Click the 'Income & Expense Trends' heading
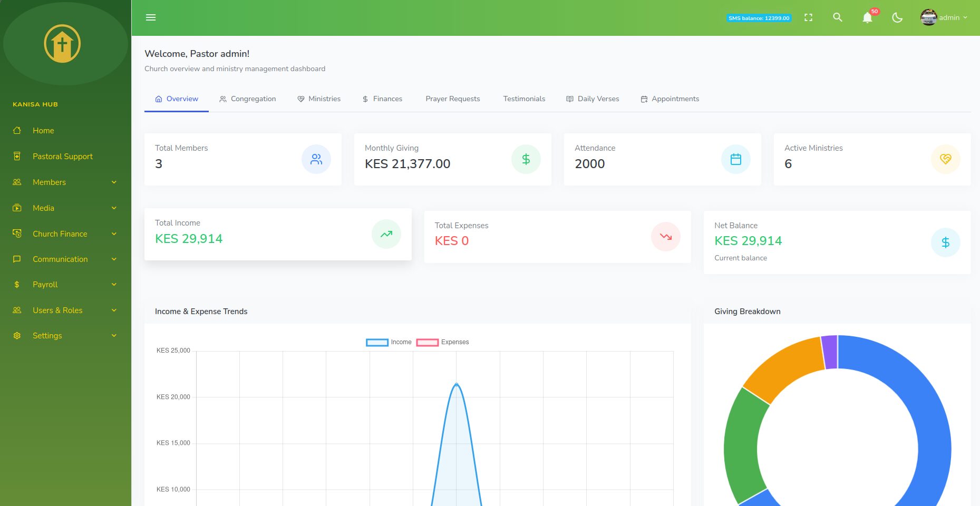 coord(201,312)
